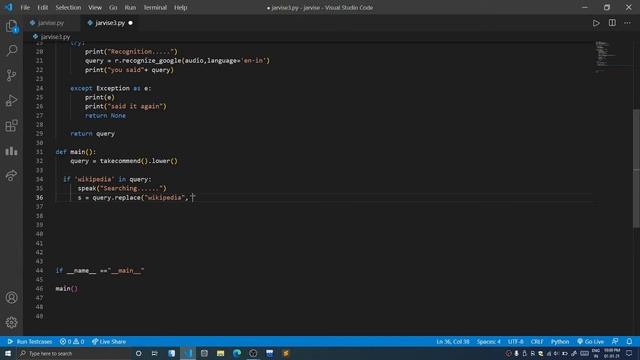Click 'print("Recognition.....")' line
Screen dimensions: 640x360
tap(131, 51)
